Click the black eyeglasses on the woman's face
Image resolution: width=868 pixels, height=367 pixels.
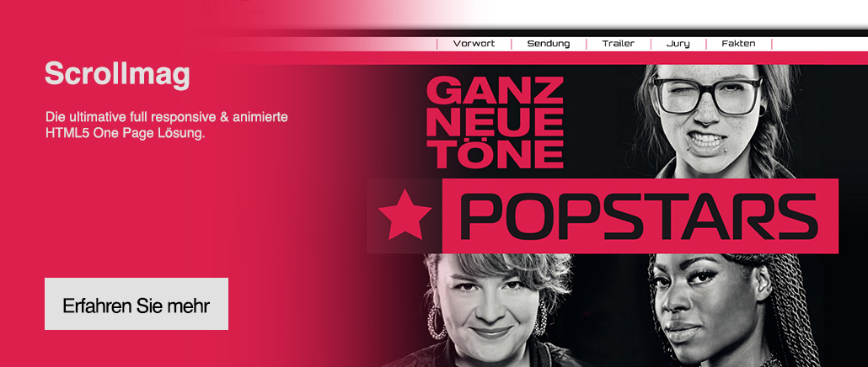[x=708, y=94]
